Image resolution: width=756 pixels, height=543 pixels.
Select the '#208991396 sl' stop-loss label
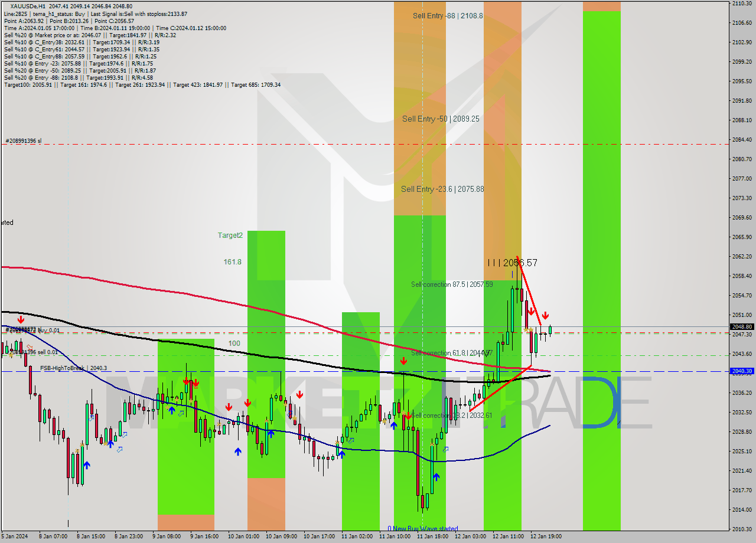click(x=24, y=141)
